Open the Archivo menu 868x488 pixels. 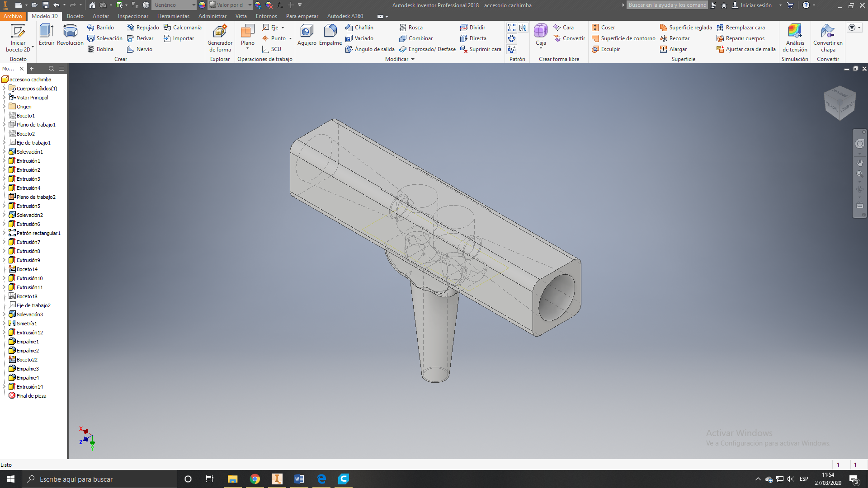tap(13, 16)
